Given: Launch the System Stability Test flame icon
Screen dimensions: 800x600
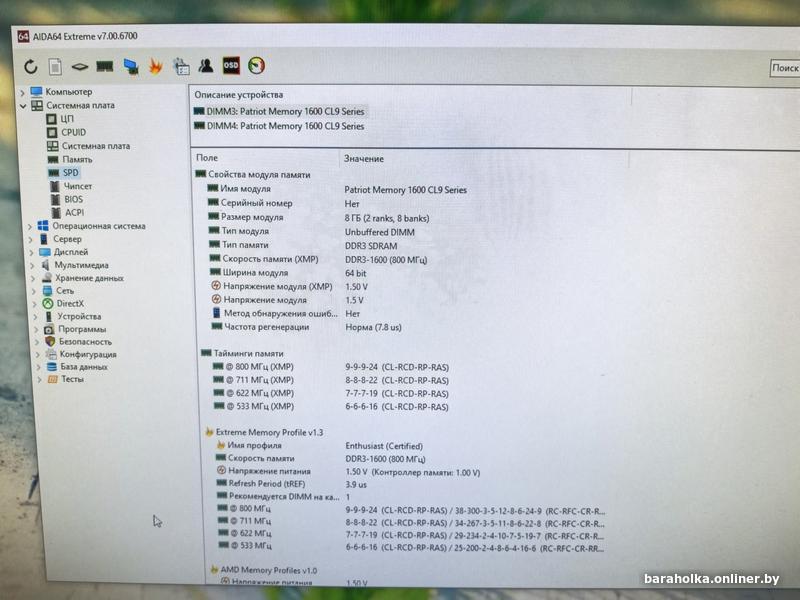Looking at the screenshot, I should 156,66.
